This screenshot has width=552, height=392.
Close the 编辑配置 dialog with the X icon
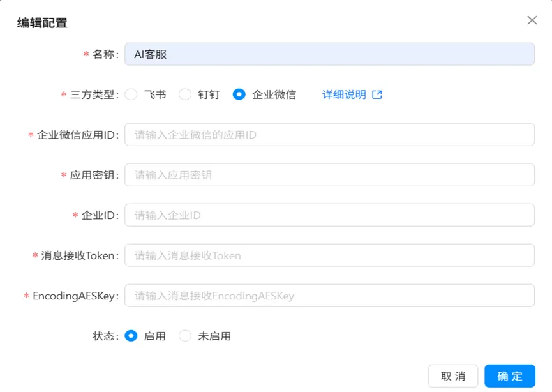tap(532, 20)
